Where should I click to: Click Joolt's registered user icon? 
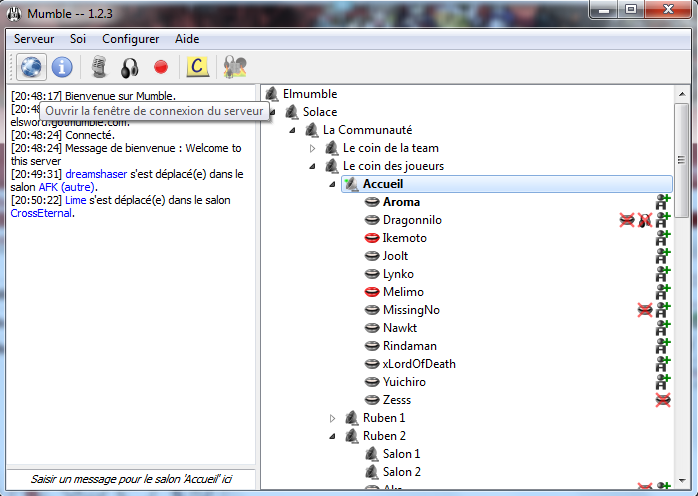(663, 256)
